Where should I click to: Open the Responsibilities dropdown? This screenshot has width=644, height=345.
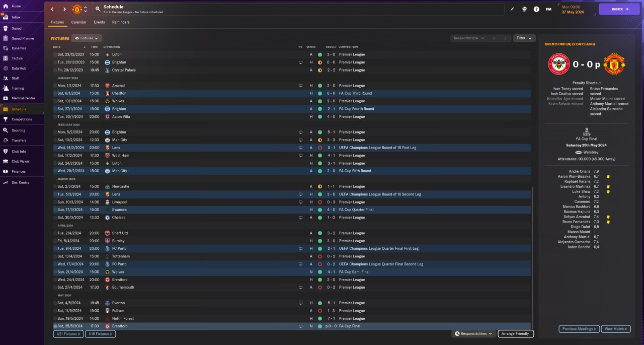point(473,333)
